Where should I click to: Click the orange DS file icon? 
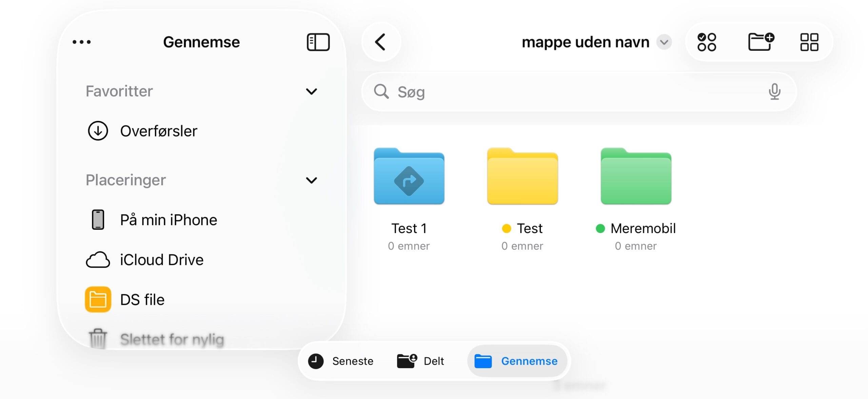click(98, 299)
